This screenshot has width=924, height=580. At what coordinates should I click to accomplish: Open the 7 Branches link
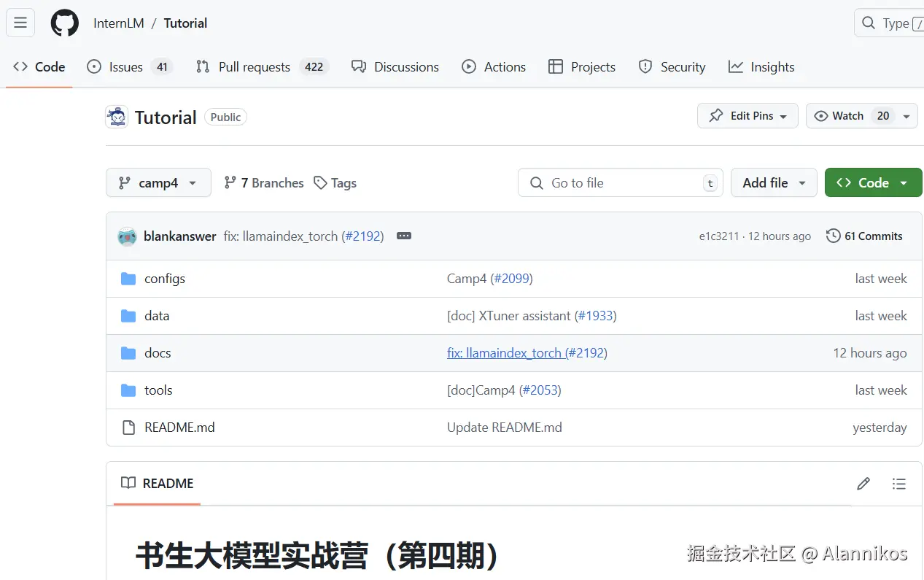coord(264,182)
